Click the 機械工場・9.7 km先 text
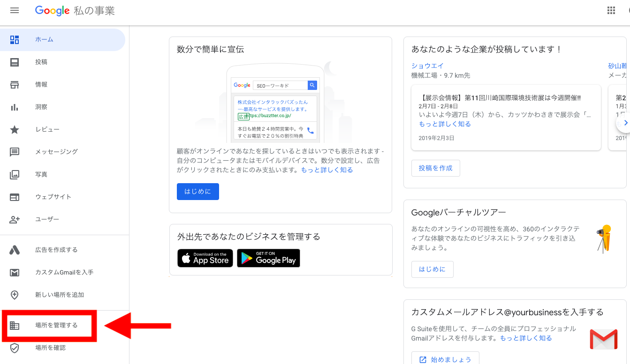Screen dimensions: 630x364 440,75
